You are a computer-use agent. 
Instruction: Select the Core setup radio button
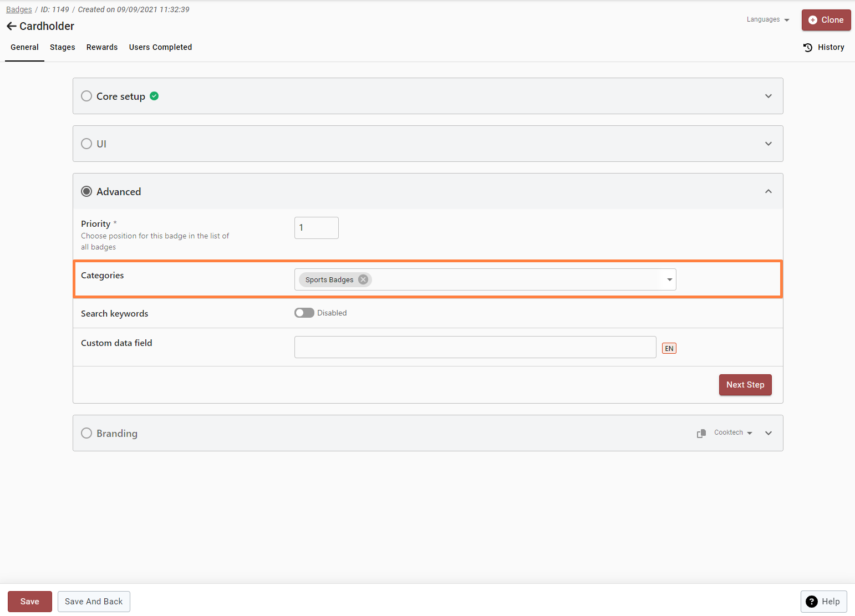click(86, 96)
